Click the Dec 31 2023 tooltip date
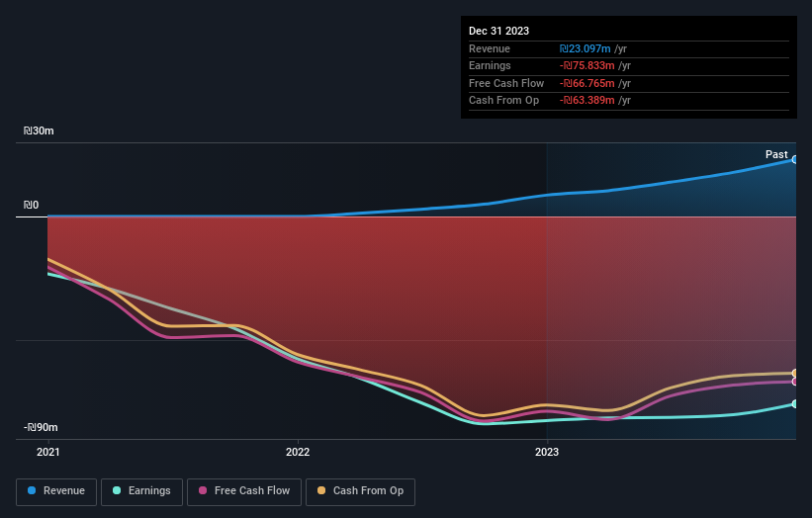Image resolution: width=812 pixels, height=518 pixels. (498, 31)
